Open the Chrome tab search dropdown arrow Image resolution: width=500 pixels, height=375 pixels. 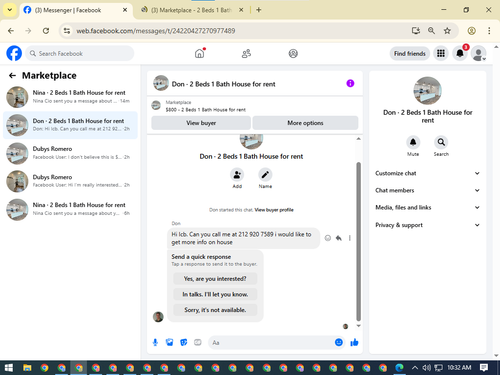pyautogui.click(x=10, y=10)
